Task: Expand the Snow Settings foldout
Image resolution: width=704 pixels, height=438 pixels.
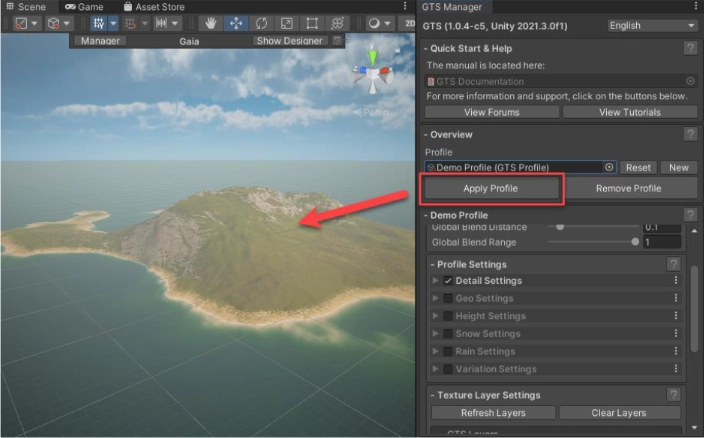Action: 435,333
